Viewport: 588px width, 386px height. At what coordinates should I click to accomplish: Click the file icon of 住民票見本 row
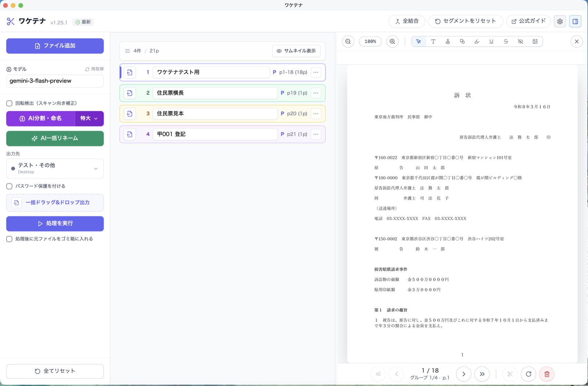(x=130, y=113)
